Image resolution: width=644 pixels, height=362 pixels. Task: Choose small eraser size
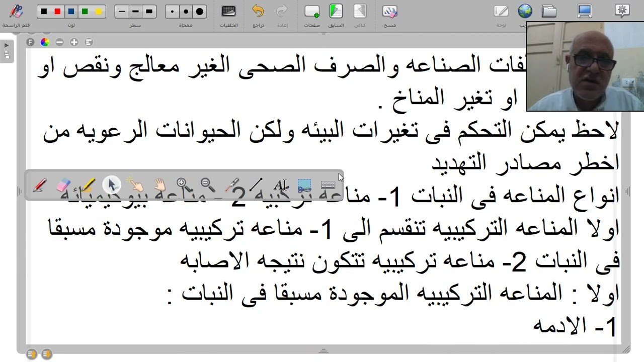click(x=173, y=12)
